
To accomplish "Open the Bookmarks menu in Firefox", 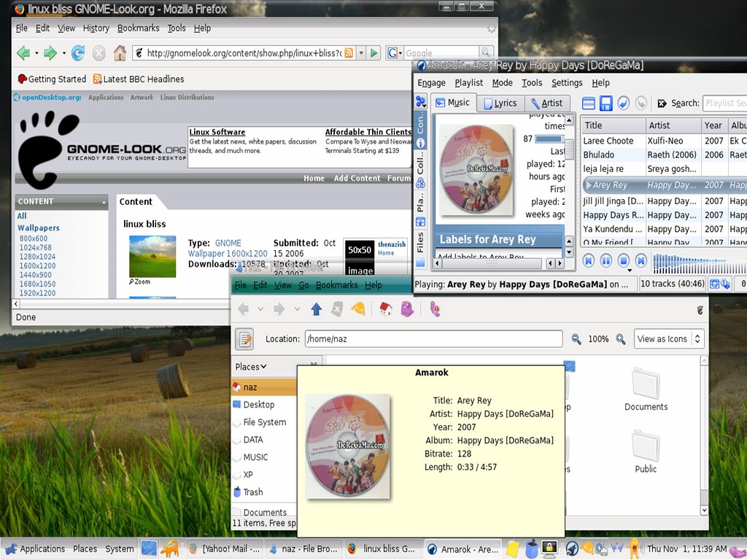I will [138, 28].
